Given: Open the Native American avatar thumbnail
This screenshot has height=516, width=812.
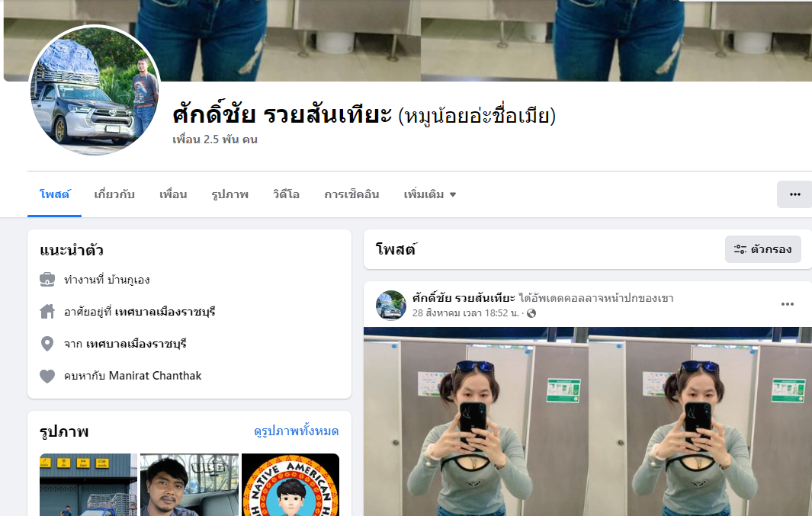Looking at the screenshot, I should coord(290,485).
